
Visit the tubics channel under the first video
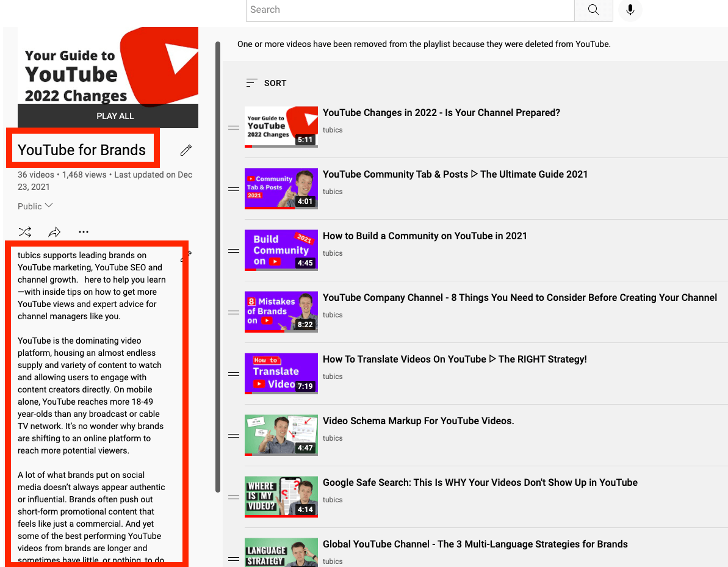[x=333, y=130]
